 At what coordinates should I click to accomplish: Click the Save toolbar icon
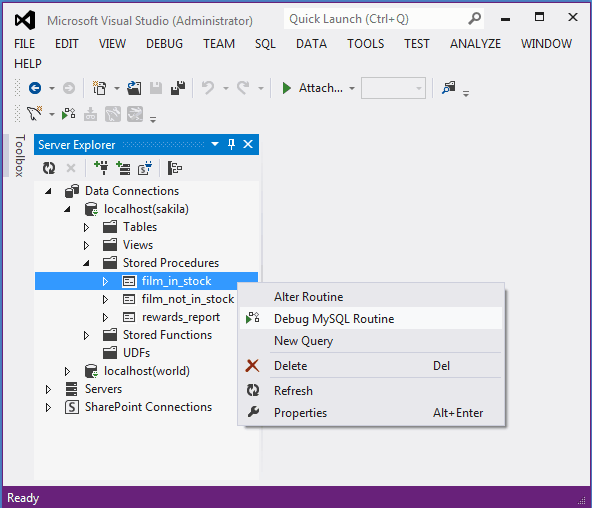click(156, 88)
